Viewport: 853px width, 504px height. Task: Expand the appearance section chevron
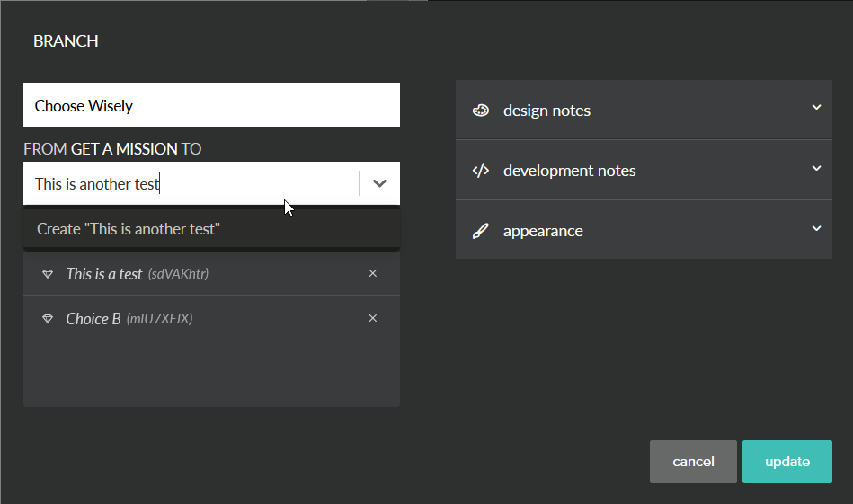click(x=816, y=228)
